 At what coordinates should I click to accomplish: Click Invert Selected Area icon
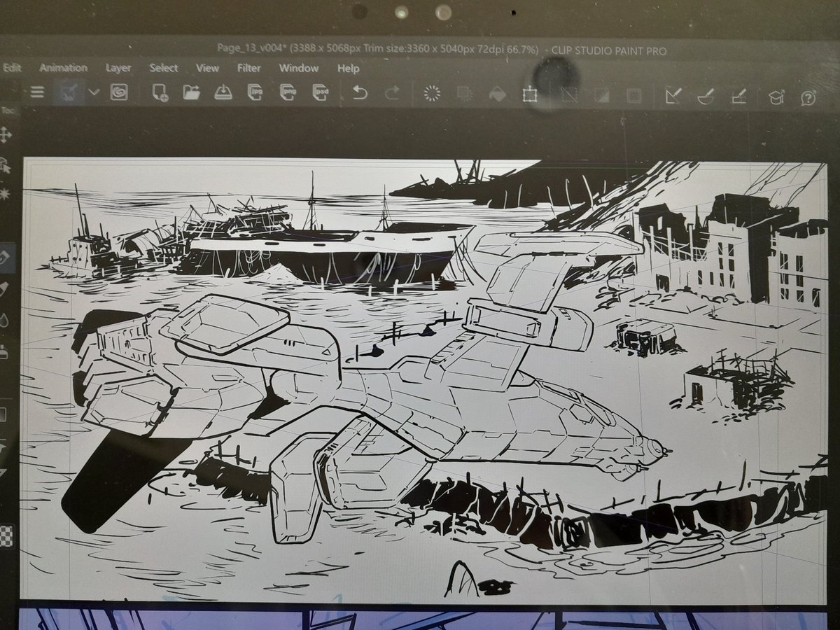tap(601, 95)
